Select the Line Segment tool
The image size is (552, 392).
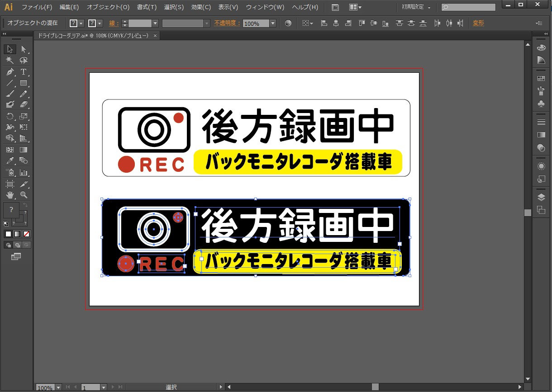coord(10,83)
